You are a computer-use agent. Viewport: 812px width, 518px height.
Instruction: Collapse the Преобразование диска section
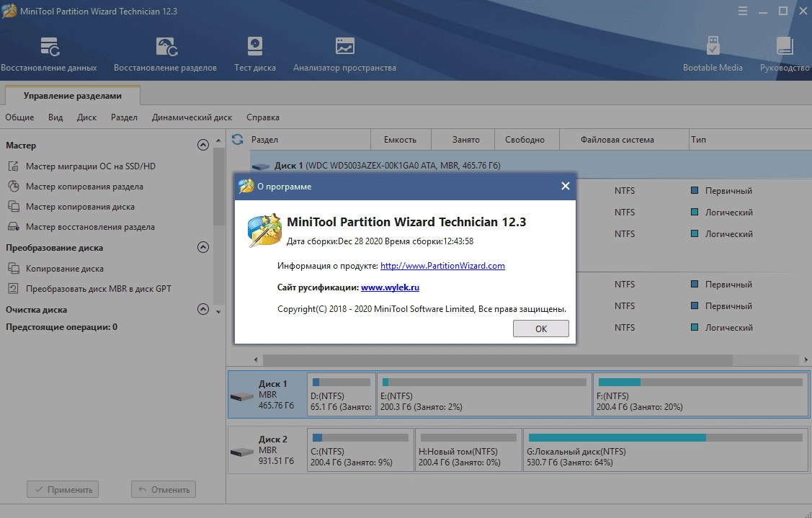[x=203, y=247]
